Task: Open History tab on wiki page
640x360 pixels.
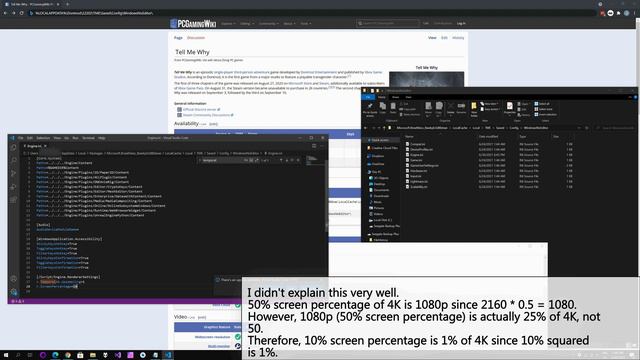Action: point(458,38)
